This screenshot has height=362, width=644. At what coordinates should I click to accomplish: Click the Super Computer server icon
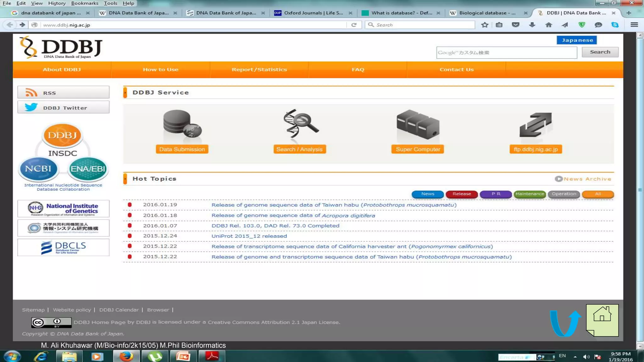coord(418,124)
